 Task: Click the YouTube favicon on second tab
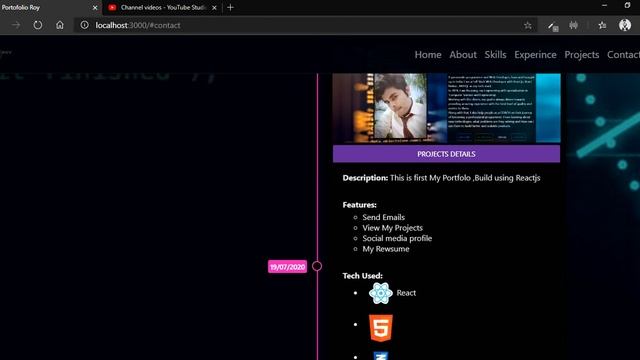click(112, 7)
